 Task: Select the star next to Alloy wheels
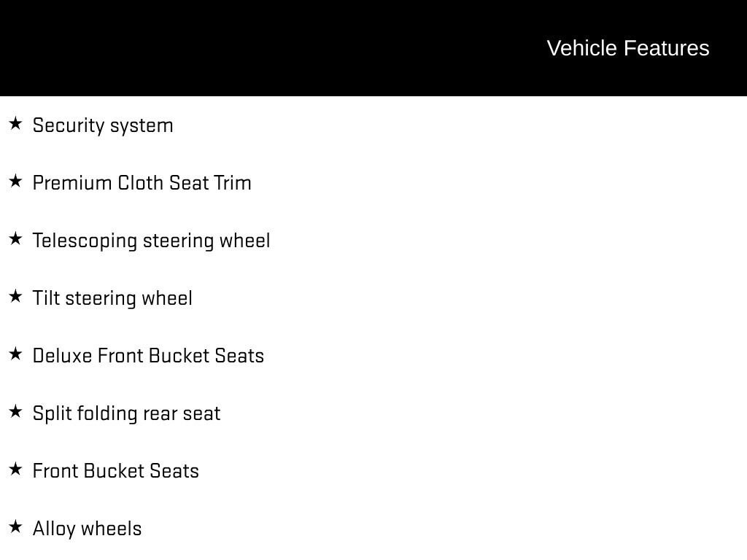[x=15, y=526]
